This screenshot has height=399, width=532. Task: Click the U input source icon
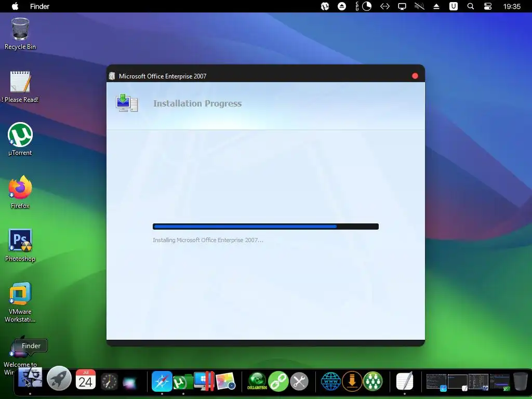click(x=454, y=6)
